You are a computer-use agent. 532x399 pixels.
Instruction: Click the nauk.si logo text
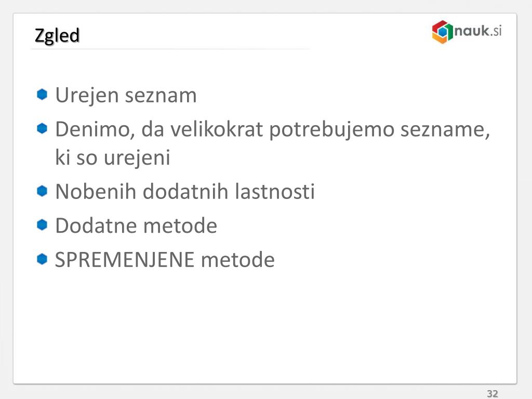tap(478, 31)
